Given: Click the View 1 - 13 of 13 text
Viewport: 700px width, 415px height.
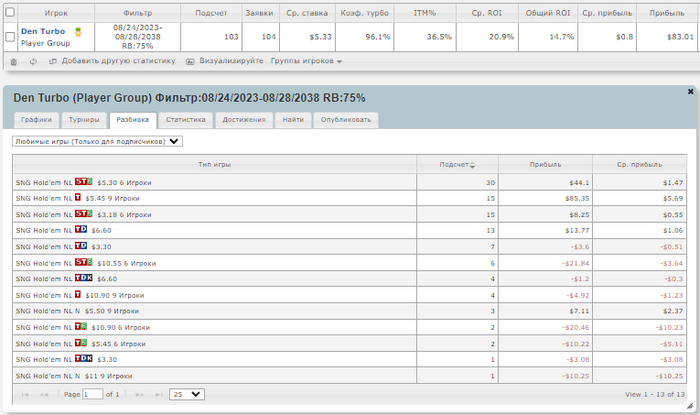Looking at the screenshot, I should click(x=654, y=394).
